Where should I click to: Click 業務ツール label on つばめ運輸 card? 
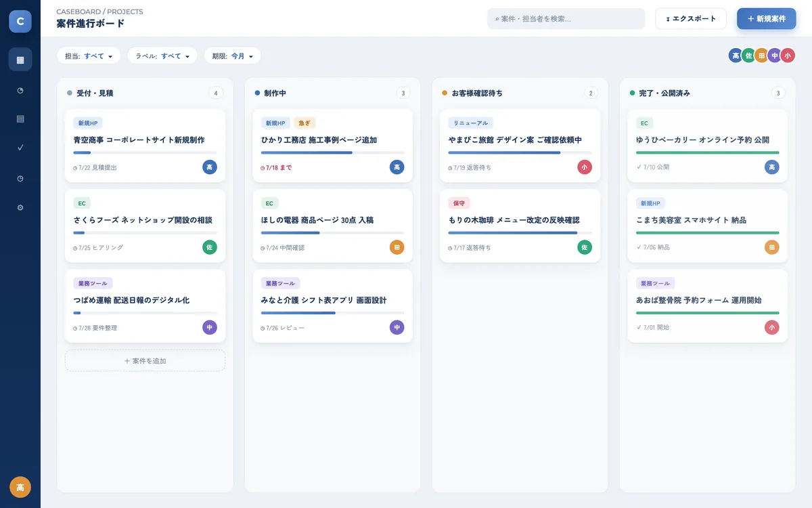point(93,284)
